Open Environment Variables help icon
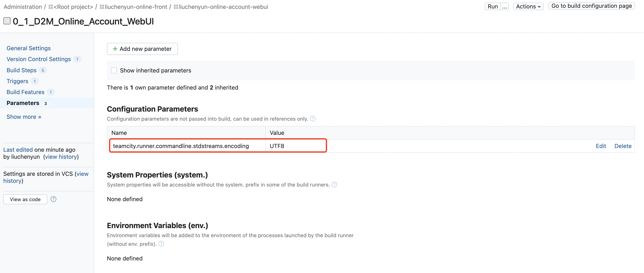Image resolution: width=644 pixels, height=273 pixels. point(161,244)
